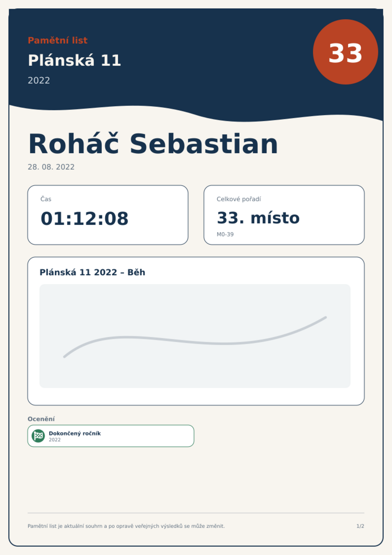Click the Pamětní list header label
The height and width of the screenshot is (555, 392).
[x=58, y=40]
